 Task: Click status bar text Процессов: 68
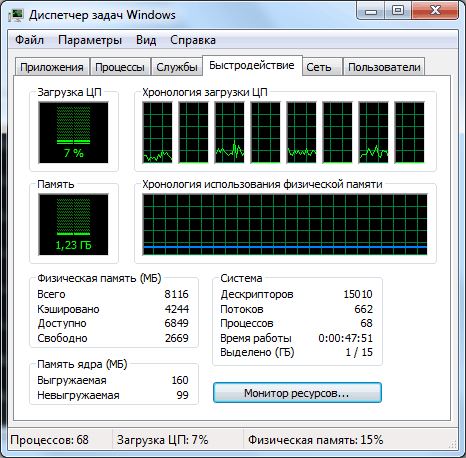pyautogui.click(x=50, y=440)
